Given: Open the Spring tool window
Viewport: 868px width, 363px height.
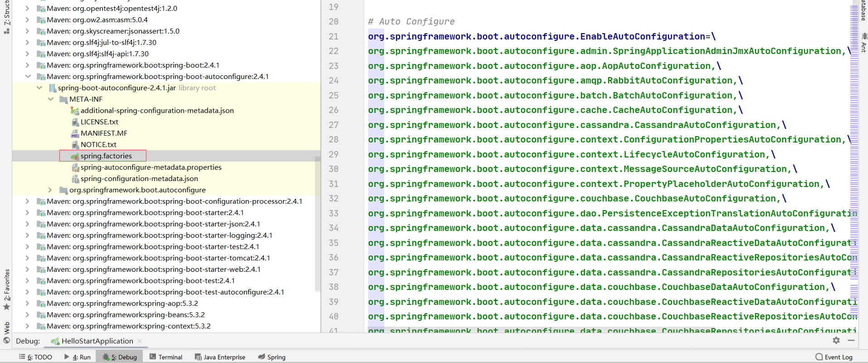Looking at the screenshot, I should 272,357.
